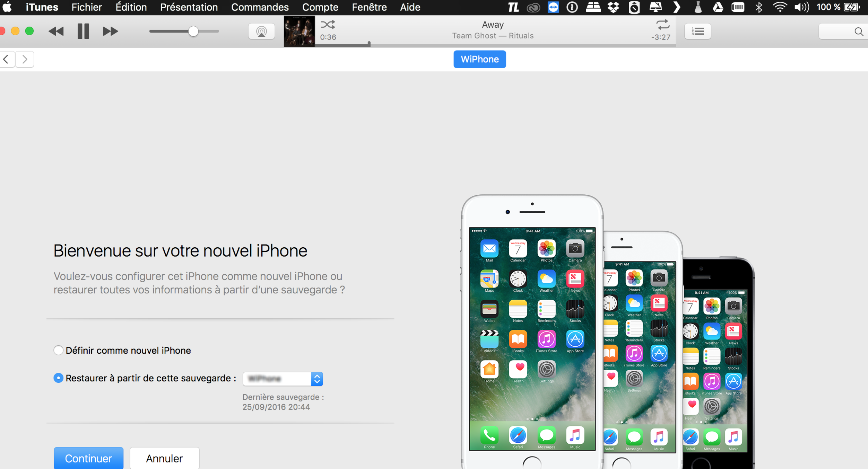This screenshot has width=868, height=469.
Task: Click the AirPlay display menu bar icon
Action: click(x=655, y=7)
